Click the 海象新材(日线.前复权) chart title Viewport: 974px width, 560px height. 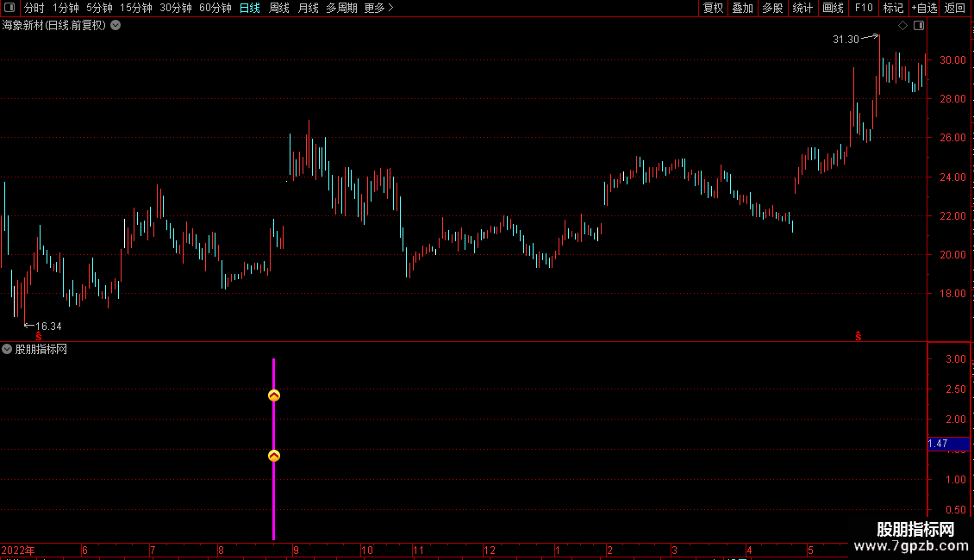54,26
